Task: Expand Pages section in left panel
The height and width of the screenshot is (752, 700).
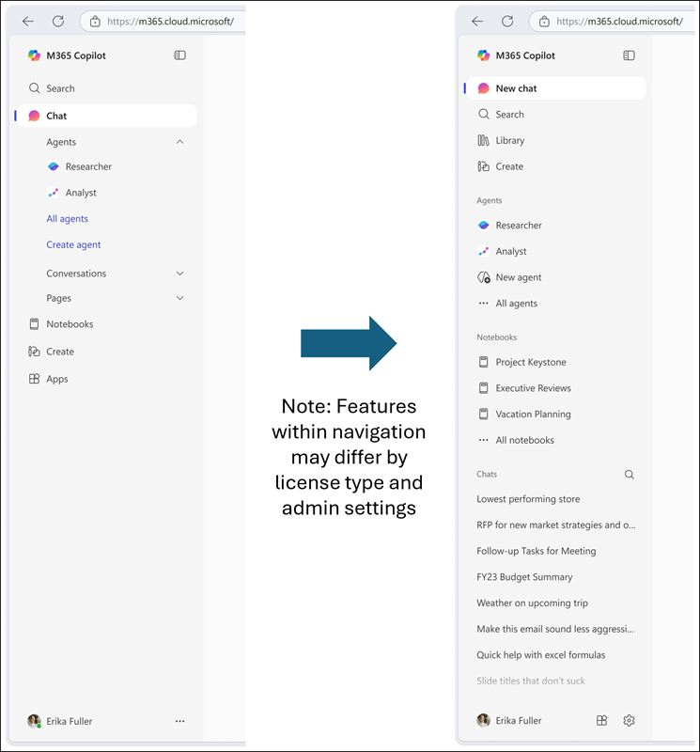Action: coord(115,298)
